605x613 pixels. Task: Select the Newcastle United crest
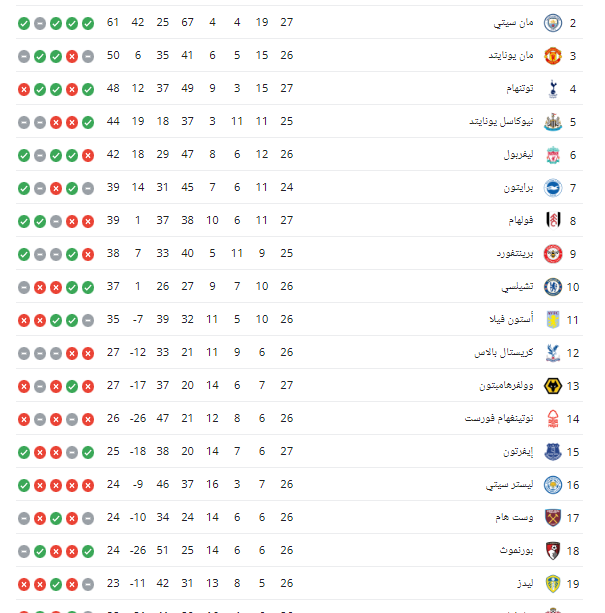[x=551, y=121]
